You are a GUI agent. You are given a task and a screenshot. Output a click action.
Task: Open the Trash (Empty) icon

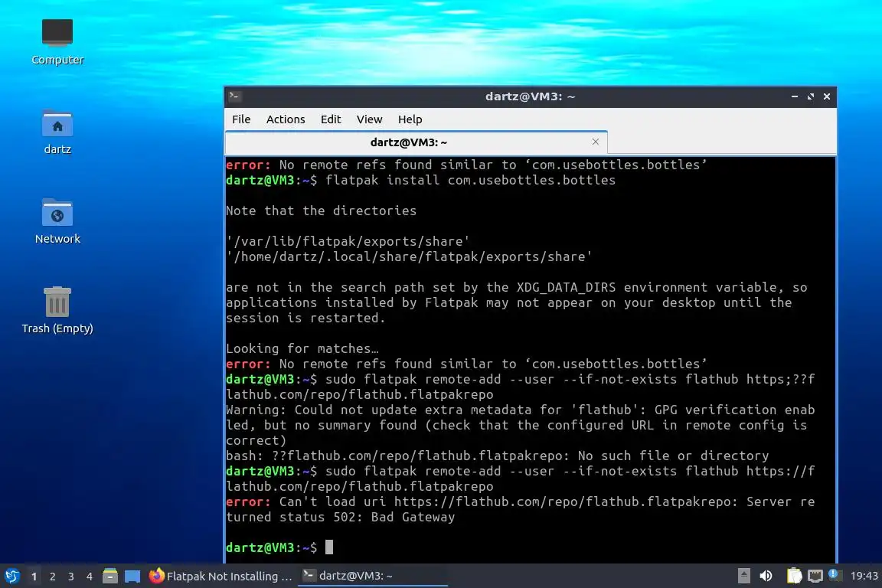[57, 310]
